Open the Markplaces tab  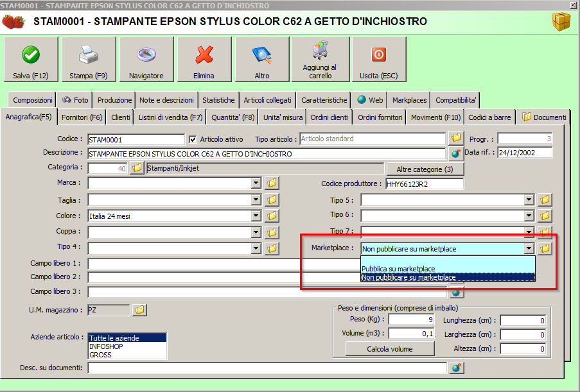coord(410,99)
